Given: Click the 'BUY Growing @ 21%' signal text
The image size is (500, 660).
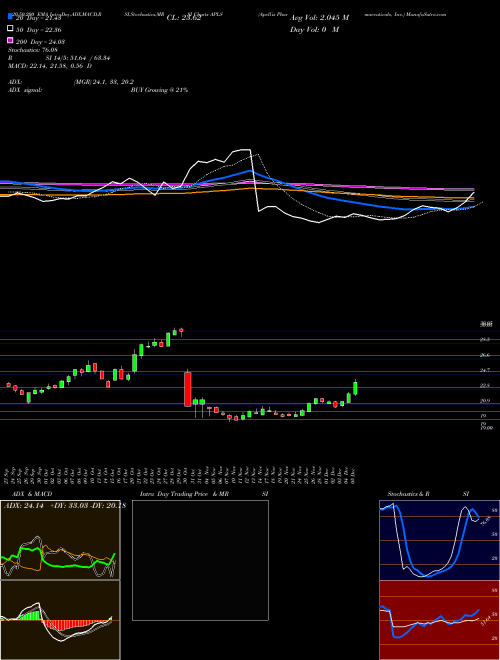Looking at the screenshot, I should pos(159,90).
